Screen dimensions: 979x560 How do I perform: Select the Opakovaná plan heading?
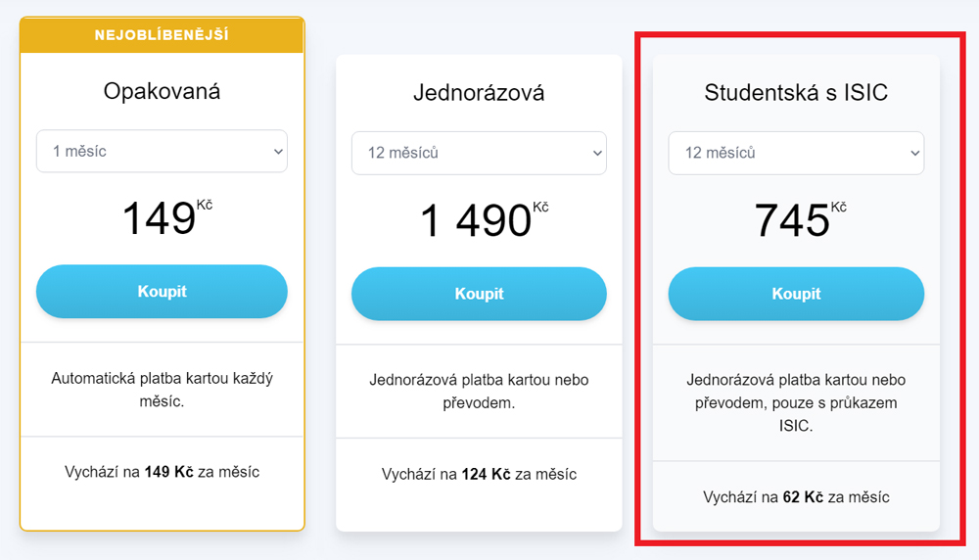coord(162,91)
